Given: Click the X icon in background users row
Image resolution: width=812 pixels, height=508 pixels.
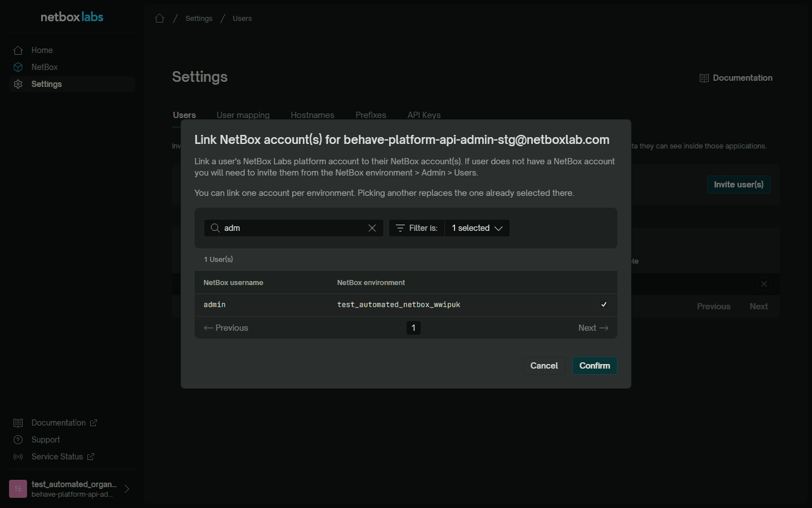Looking at the screenshot, I should (x=764, y=284).
